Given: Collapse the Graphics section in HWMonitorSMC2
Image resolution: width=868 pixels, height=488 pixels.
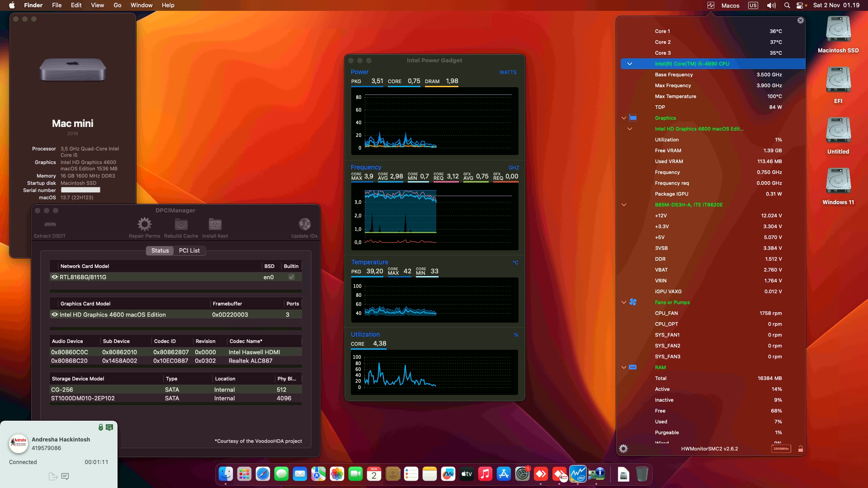Looking at the screenshot, I should coord(624,118).
